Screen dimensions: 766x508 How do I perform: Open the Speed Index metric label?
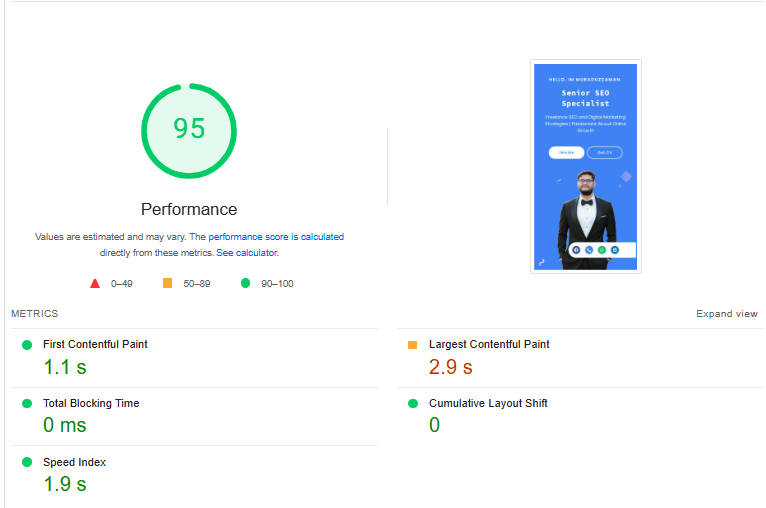coord(74,463)
